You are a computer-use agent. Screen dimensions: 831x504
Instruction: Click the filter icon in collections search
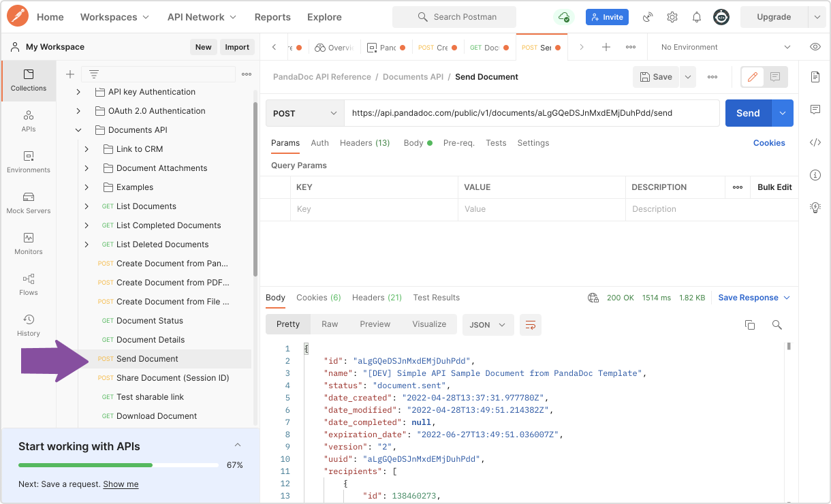click(x=94, y=74)
